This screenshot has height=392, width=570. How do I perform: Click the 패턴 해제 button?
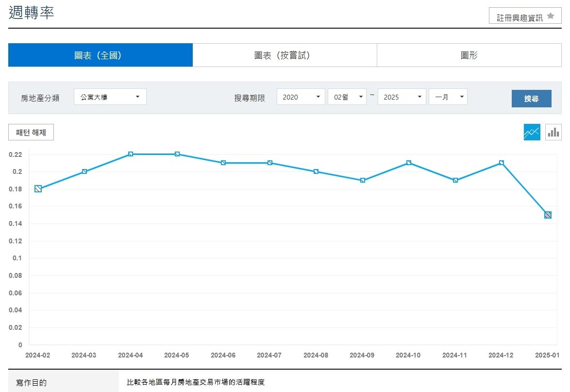pos(31,132)
